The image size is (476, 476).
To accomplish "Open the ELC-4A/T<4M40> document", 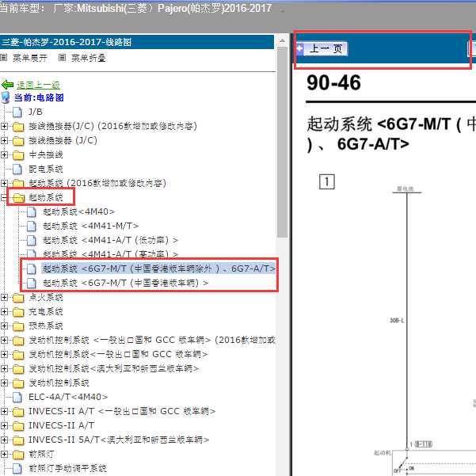I will click(x=68, y=397).
